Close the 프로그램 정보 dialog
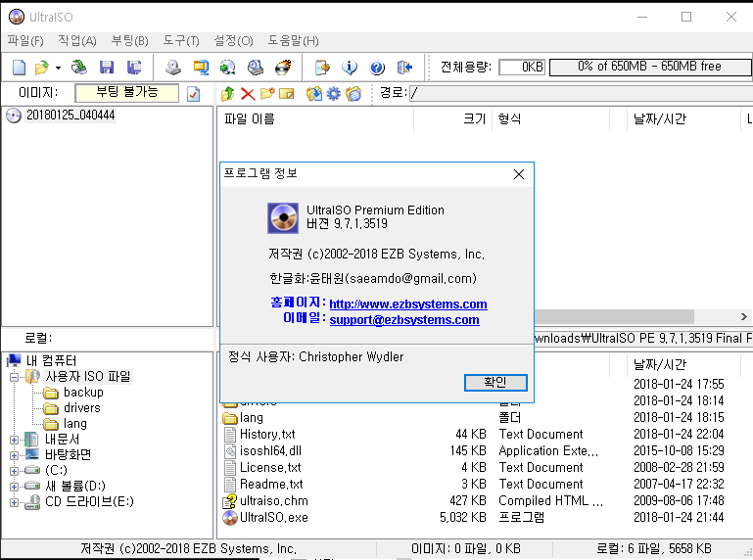The image size is (753, 560). [x=519, y=174]
